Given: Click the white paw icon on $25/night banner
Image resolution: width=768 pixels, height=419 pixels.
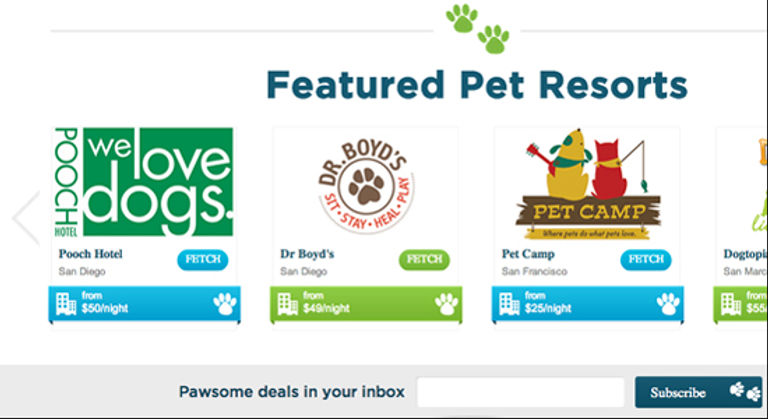Looking at the screenshot, I should [x=668, y=304].
